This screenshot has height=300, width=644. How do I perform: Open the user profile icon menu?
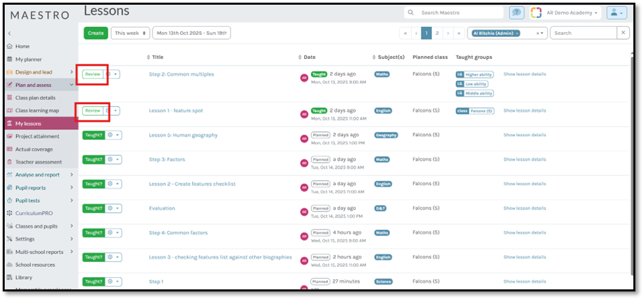tap(616, 13)
